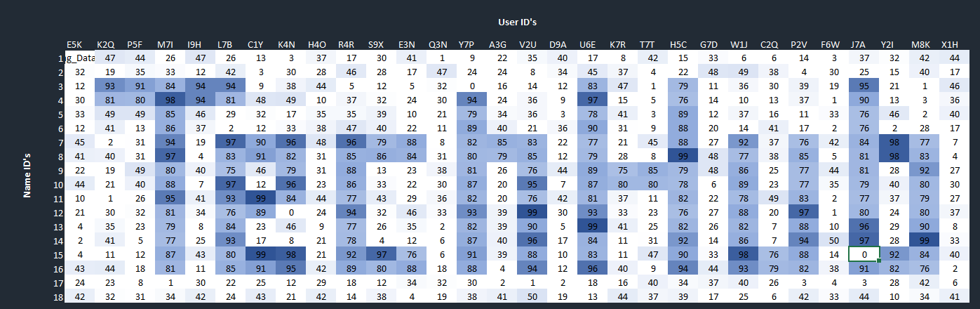Click the row 18 header number

(x=61, y=297)
